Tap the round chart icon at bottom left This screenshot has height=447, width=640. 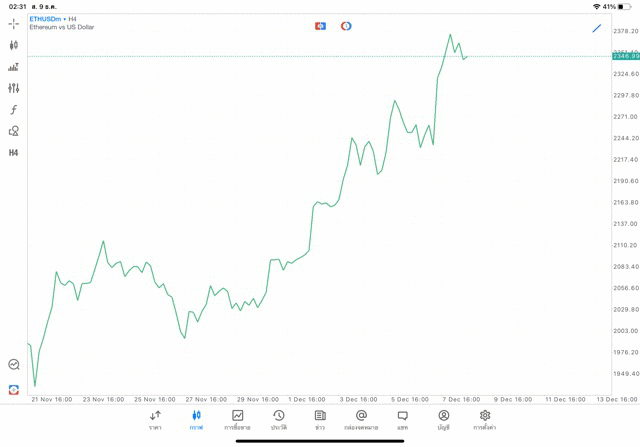tap(14, 365)
